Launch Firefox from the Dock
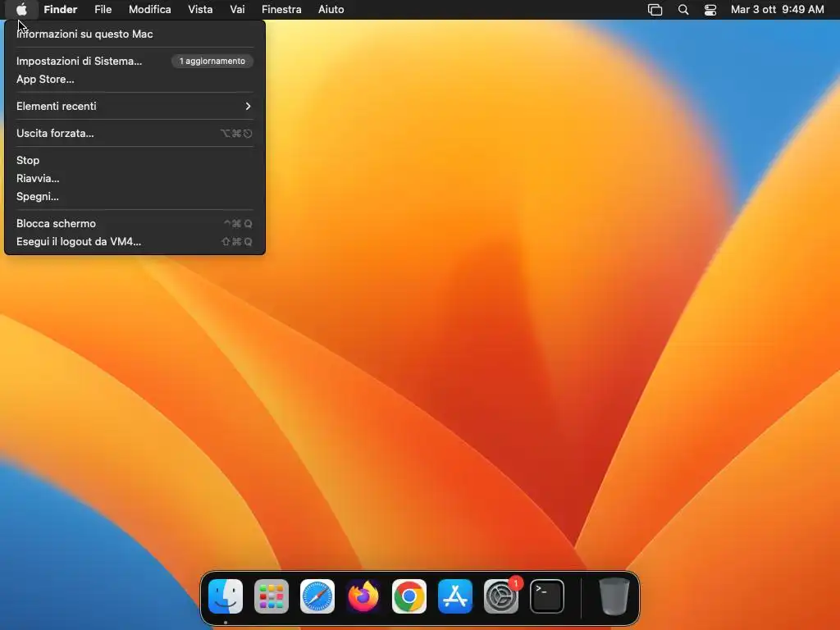Viewport: 840px width, 630px height. pyautogui.click(x=363, y=596)
